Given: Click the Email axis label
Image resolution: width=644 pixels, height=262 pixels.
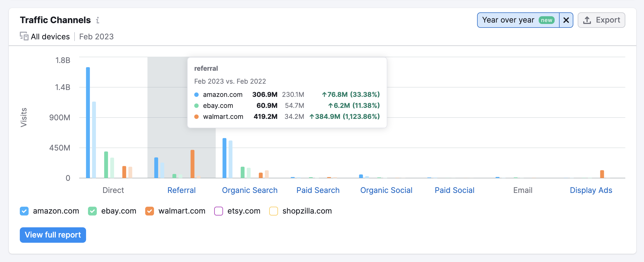Looking at the screenshot, I should coord(523,190).
